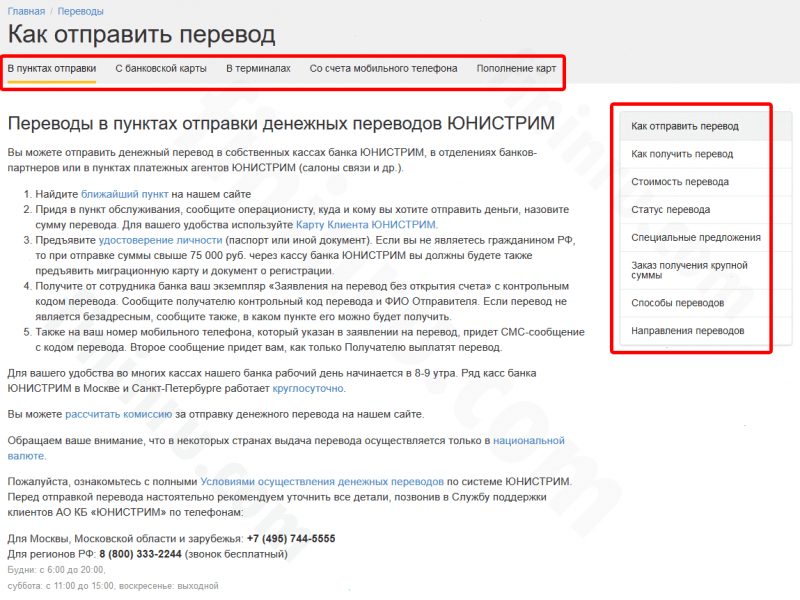Click list step starting with Придя в пункт
800x600 pixels.
pyautogui.click(x=302, y=217)
